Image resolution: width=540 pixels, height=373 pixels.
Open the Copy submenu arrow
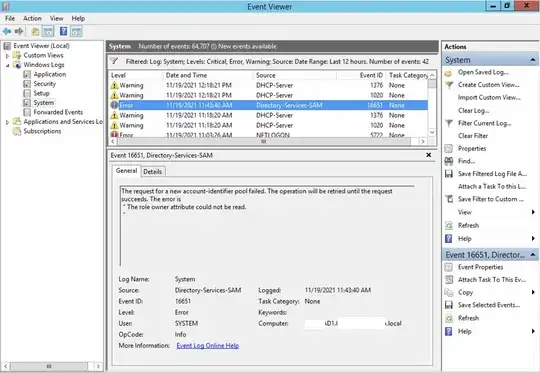533,292
